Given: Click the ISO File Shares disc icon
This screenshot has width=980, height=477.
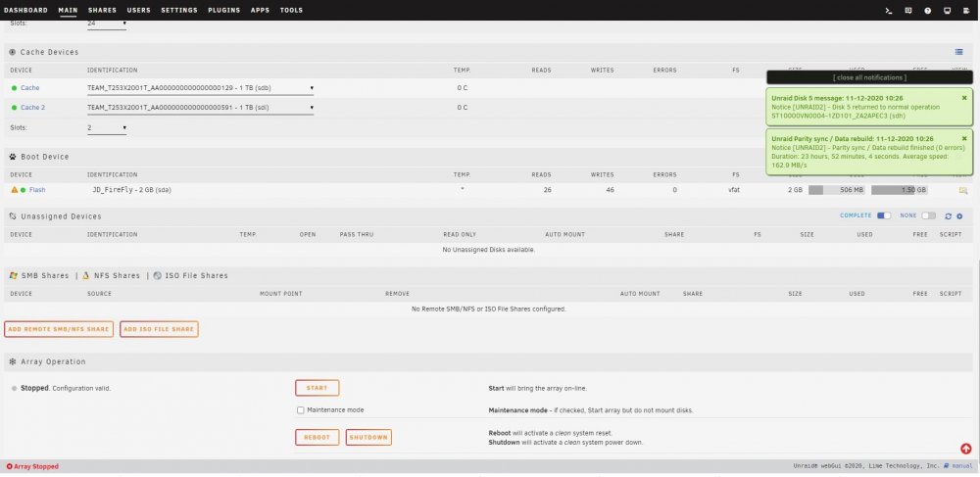Looking at the screenshot, I should 157,275.
